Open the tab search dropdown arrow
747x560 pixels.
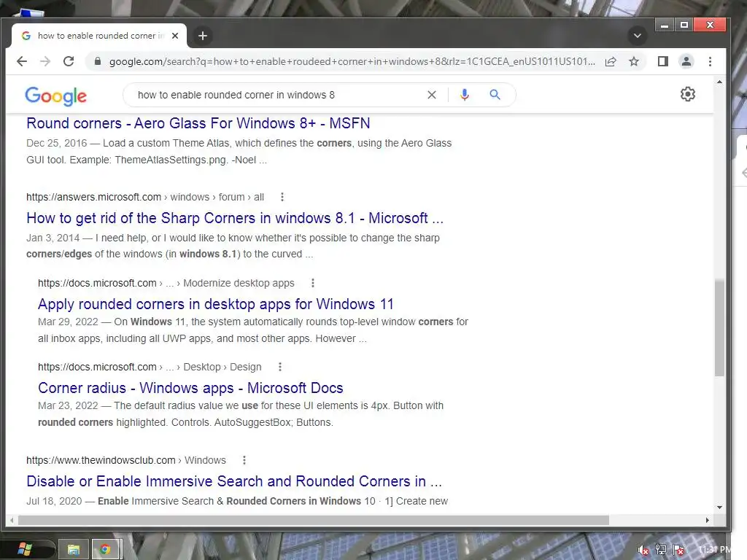click(x=638, y=36)
